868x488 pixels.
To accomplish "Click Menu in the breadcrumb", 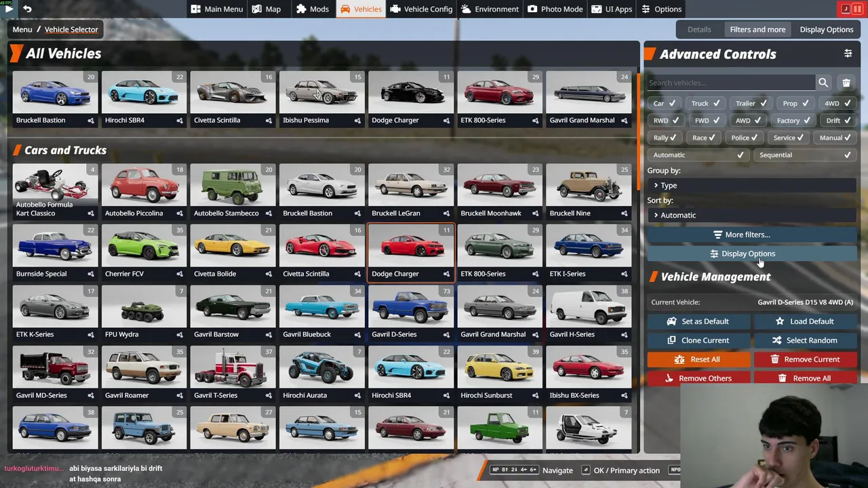I will [x=22, y=29].
